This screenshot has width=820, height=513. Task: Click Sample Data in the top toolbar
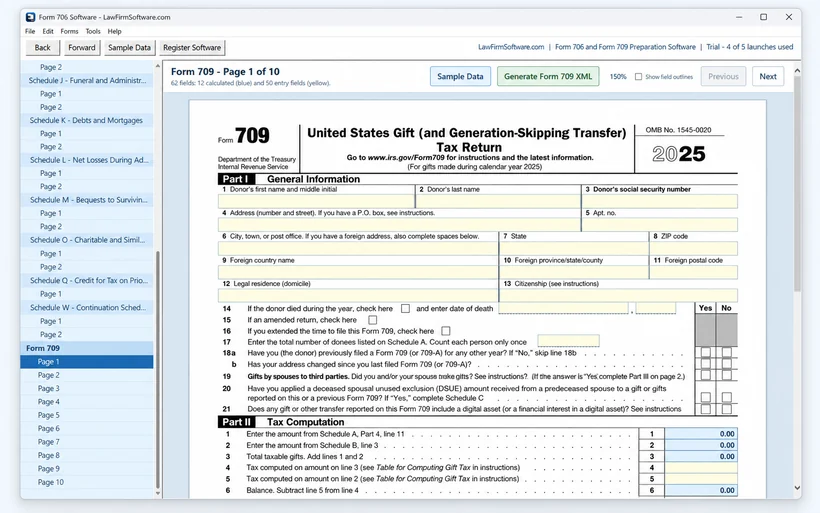pyautogui.click(x=129, y=48)
